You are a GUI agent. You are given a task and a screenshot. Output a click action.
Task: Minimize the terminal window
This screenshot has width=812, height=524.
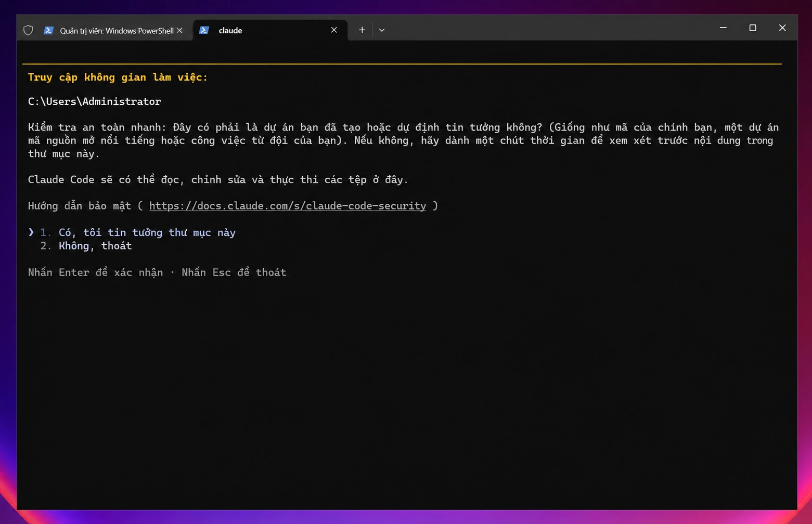pyautogui.click(x=723, y=28)
